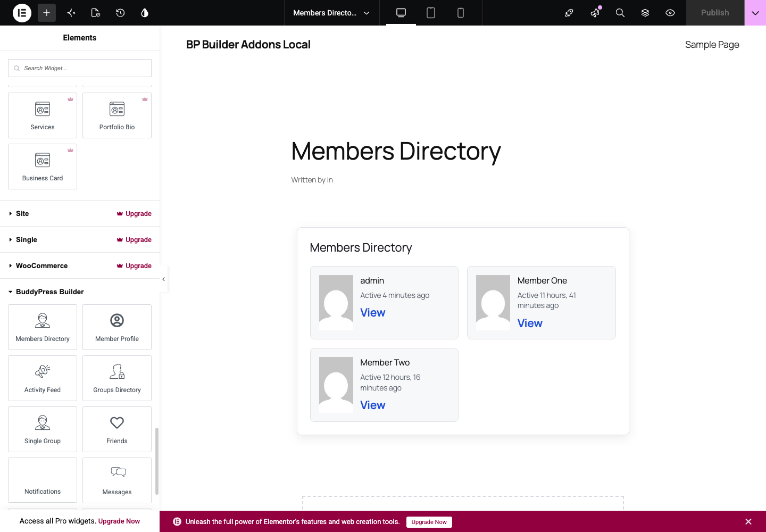Click the Elements panel title
Image resolution: width=766 pixels, height=532 pixels.
click(80, 38)
